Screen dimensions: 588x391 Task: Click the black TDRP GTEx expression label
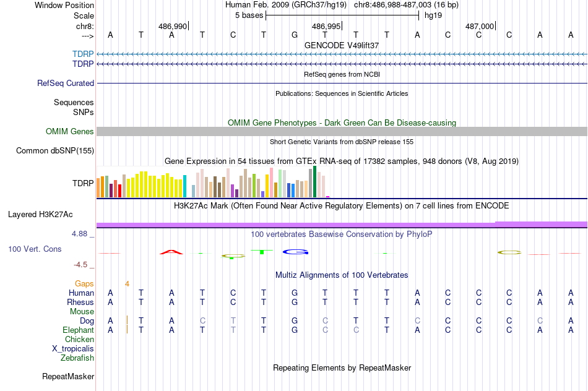(x=83, y=183)
